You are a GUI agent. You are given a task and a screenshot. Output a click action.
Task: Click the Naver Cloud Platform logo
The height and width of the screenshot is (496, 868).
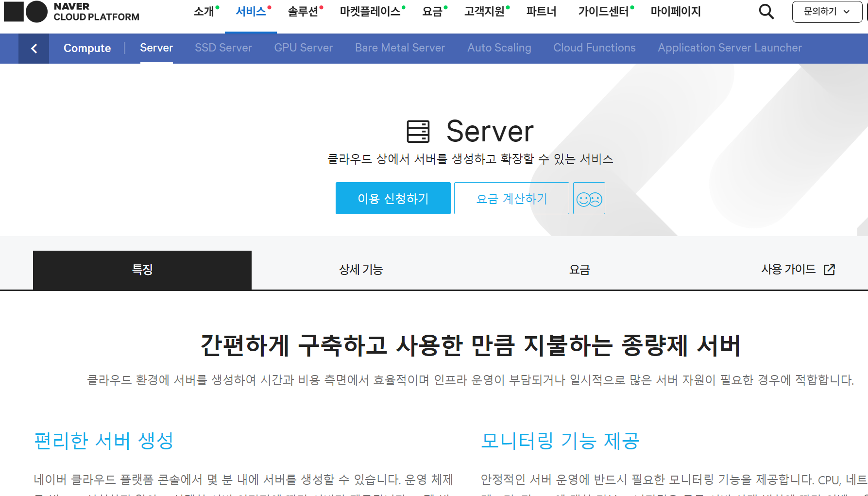click(71, 12)
